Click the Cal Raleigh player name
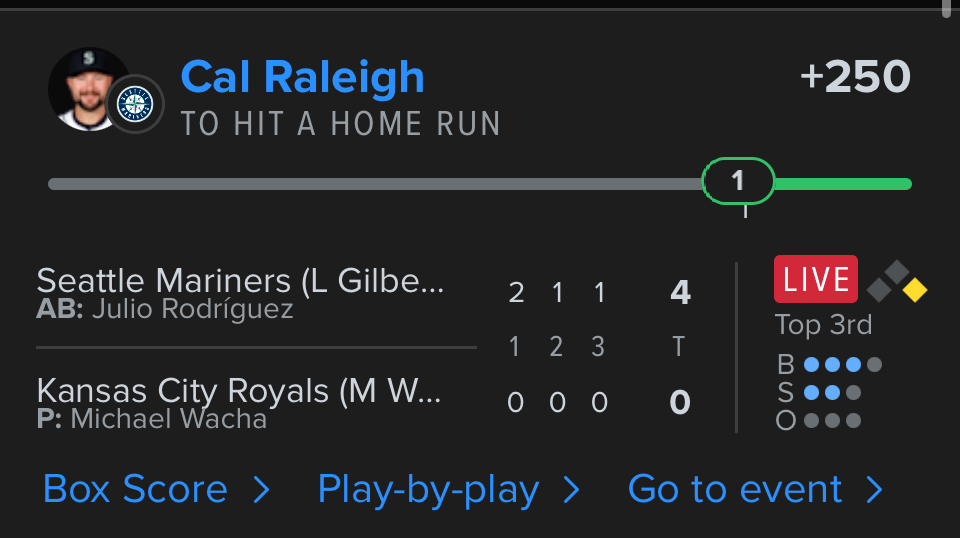The image size is (960, 538). (302, 77)
